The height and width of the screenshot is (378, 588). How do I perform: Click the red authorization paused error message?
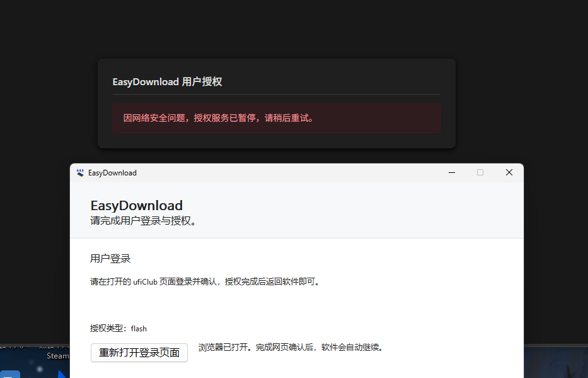pos(277,118)
